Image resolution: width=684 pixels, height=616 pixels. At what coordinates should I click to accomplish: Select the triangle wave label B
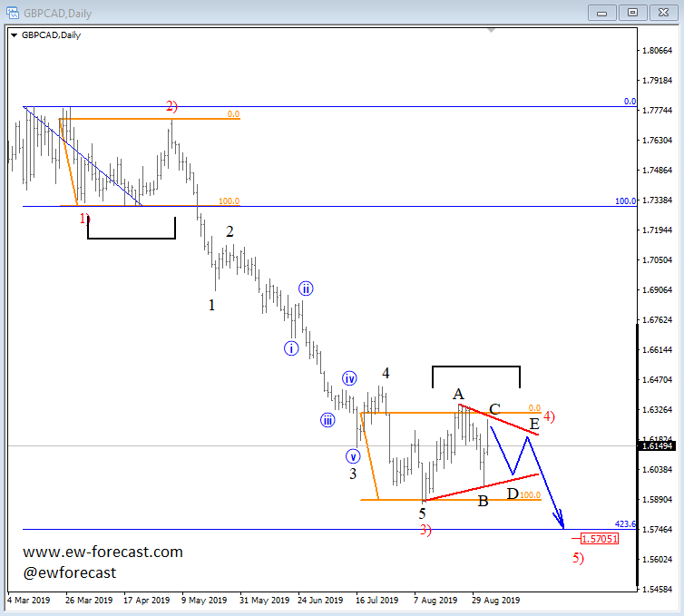pyautogui.click(x=483, y=502)
